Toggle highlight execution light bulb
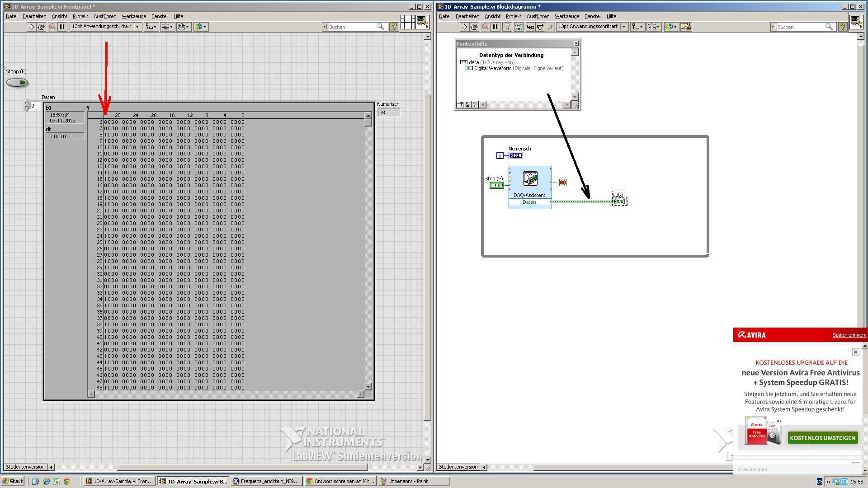The width and height of the screenshot is (868, 488). tap(507, 27)
